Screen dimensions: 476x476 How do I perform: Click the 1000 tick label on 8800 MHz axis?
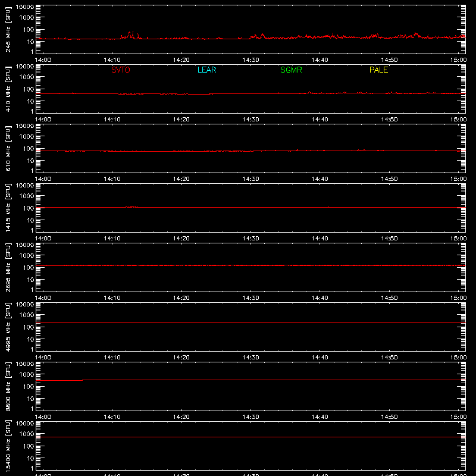(x=27, y=375)
